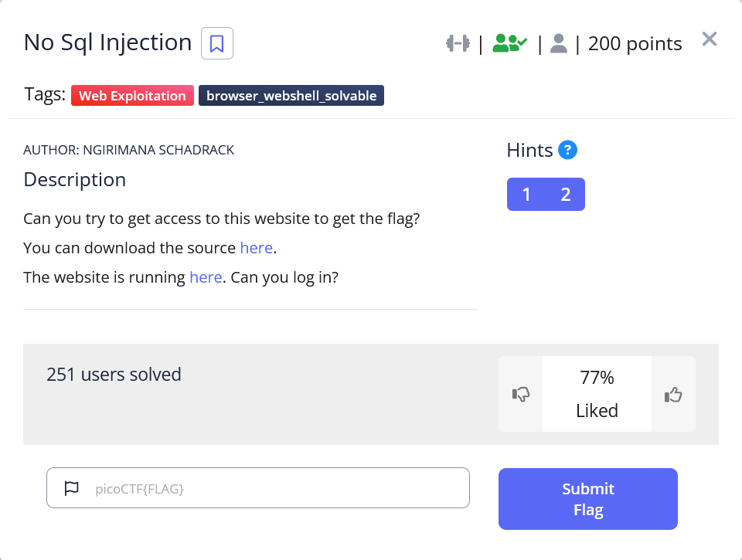Open the running website 'here' link
742x560 pixels.
point(206,277)
